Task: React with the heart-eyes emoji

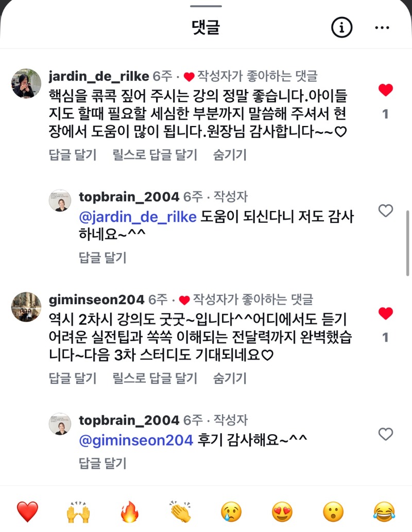Action: 282,512
